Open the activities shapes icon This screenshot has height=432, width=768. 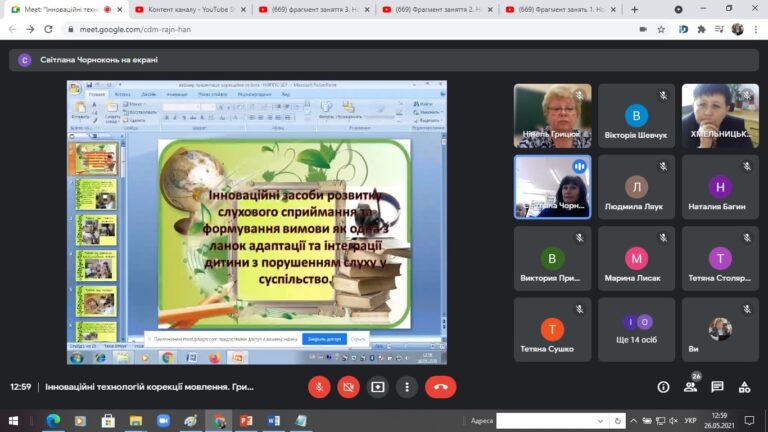point(744,387)
